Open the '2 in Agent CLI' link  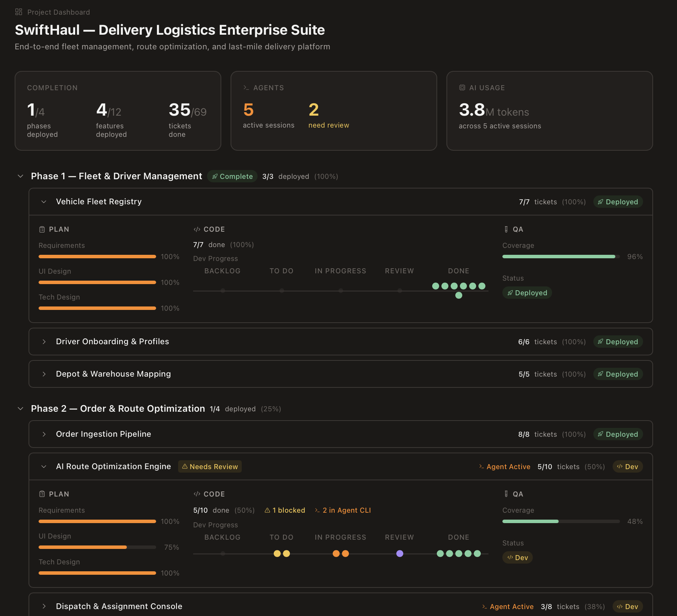coord(344,510)
